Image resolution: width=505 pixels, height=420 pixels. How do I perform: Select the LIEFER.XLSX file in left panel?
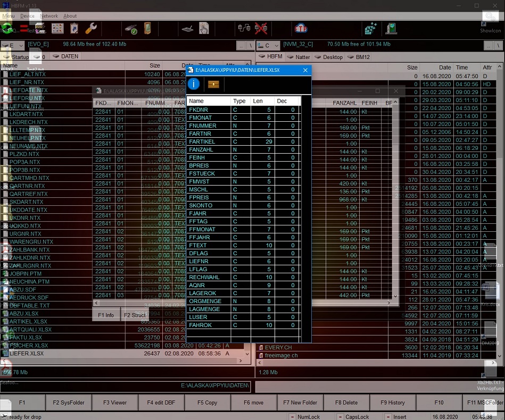click(122, 354)
